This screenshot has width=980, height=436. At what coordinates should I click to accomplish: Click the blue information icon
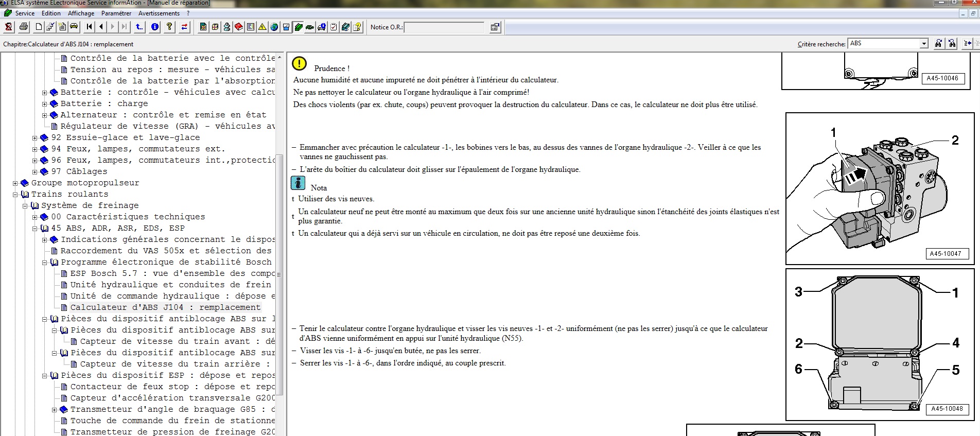coord(155,27)
